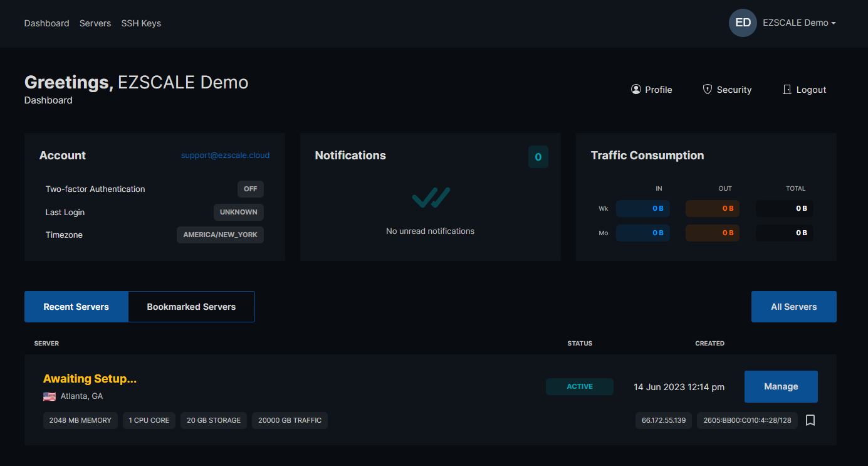Viewport: 868px width, 466px height.
Task: Click the US flag icon next to Atlanta
Action: tap(50, 396)
